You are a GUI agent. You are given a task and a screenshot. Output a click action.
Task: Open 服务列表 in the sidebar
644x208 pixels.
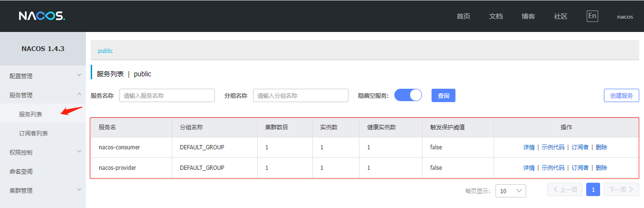31,114
